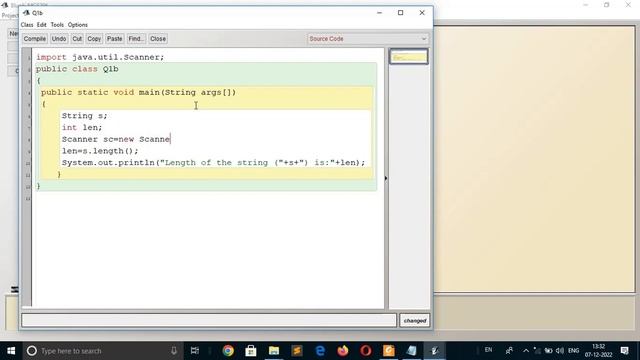Open Internet Explorer from taskbar
The image size is (640, 360).
(x=320, y=351)
